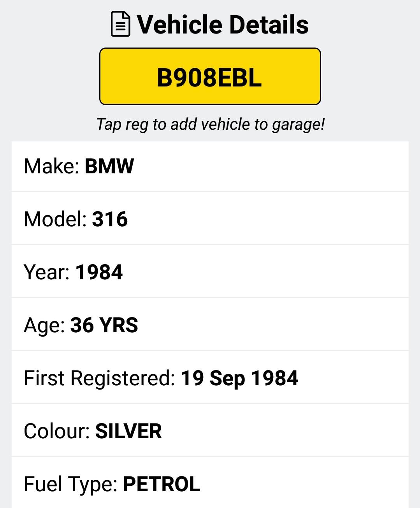Click the document icon beside Vehicle Details
The height and width of the screenshot is (508, 420).
click(x=121, y=24)
